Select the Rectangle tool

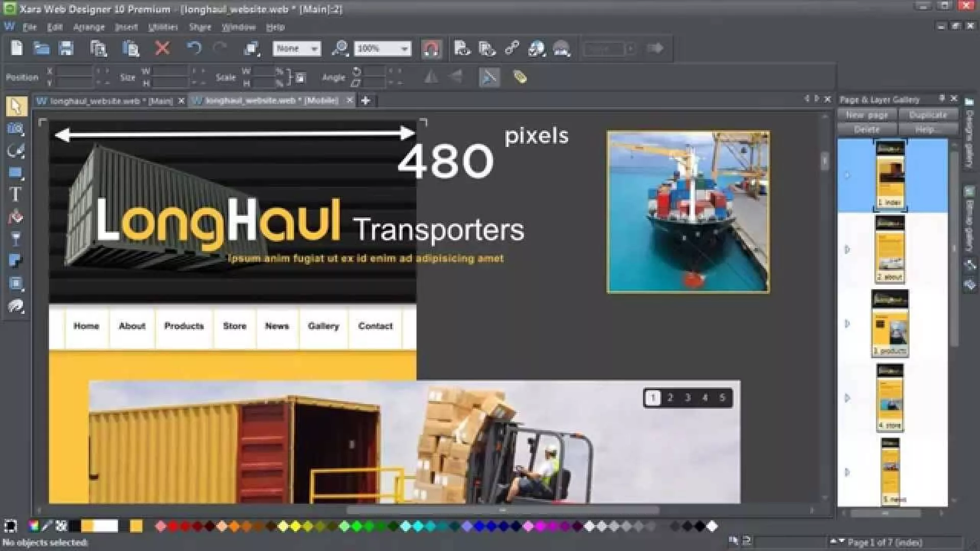click(15, 172)
